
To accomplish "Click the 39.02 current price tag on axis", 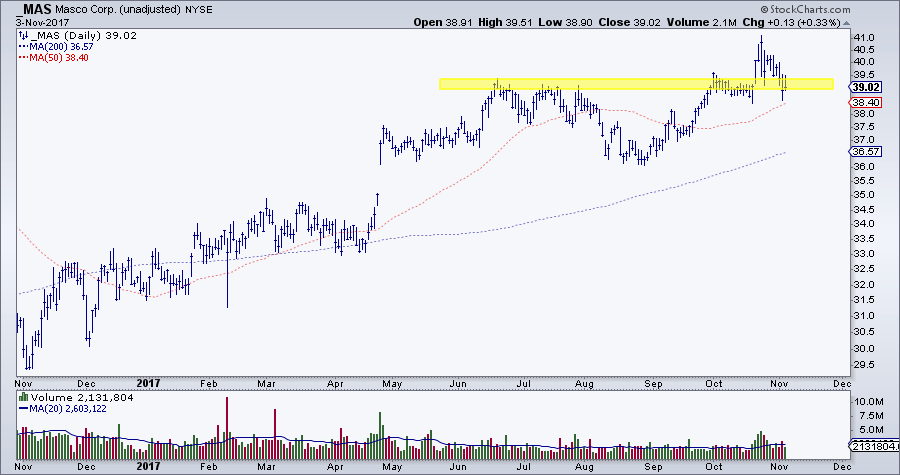I will click(x=863, y=87).
